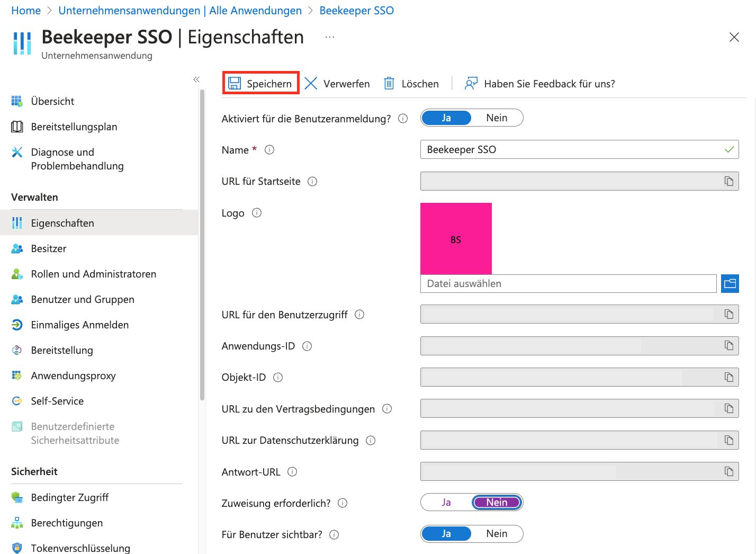Close the Eigenschaften pane with X
This screenshot has height=554, width=756.
pos(734,37)
